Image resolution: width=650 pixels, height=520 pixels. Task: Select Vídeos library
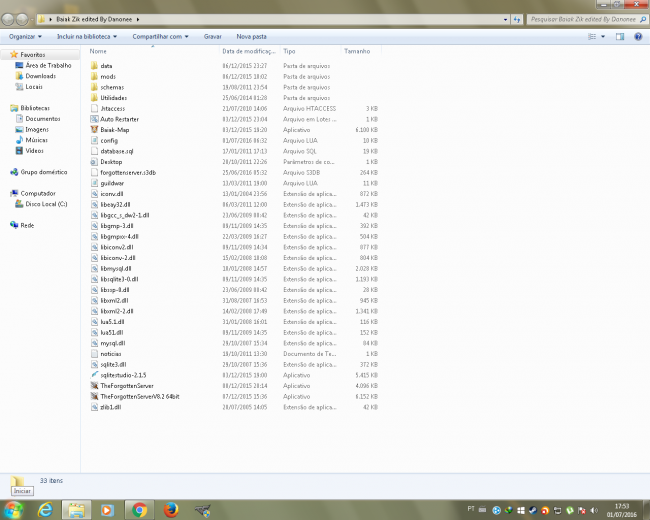34,151
